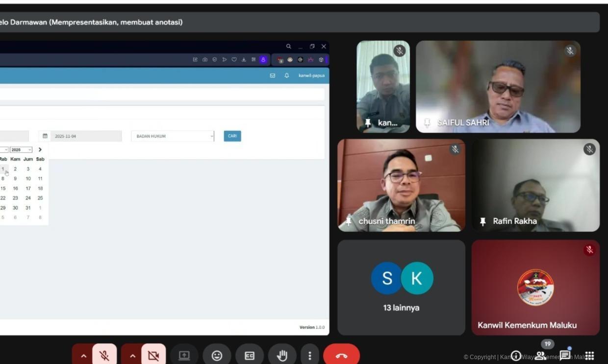The width and height of the screenshot is (608, 364).
Task: Click the 2025-11-04 date field
Action: pos(85,136)
